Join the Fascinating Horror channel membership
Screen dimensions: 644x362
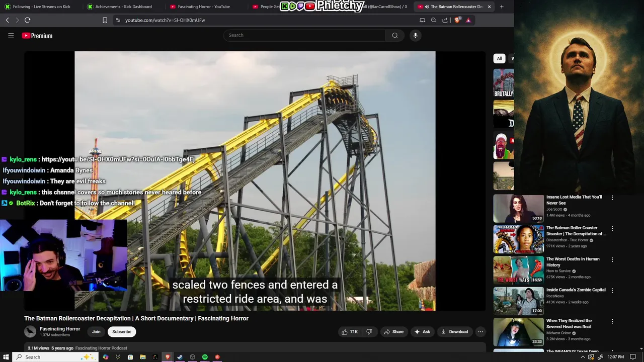(x=96, y=332)
